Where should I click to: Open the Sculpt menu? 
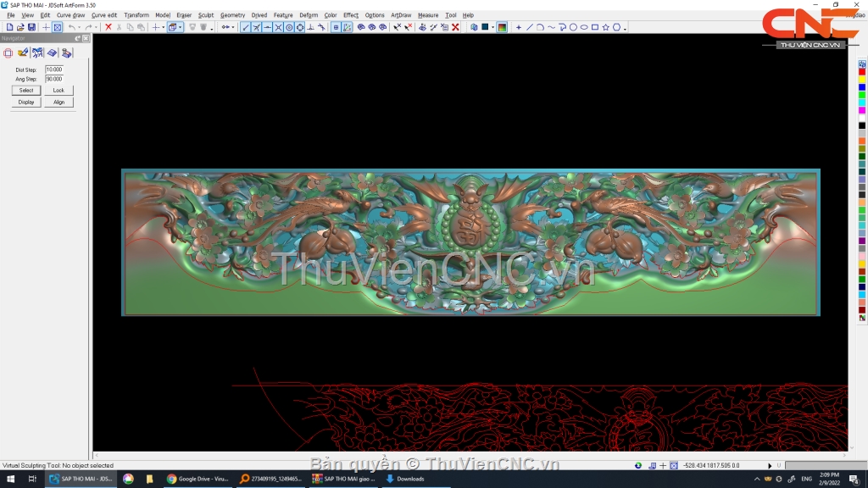point(206,15)
